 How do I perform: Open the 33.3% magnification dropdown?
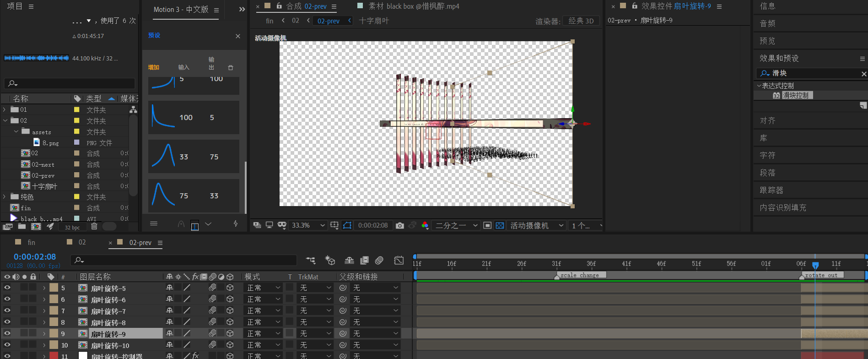308,225
